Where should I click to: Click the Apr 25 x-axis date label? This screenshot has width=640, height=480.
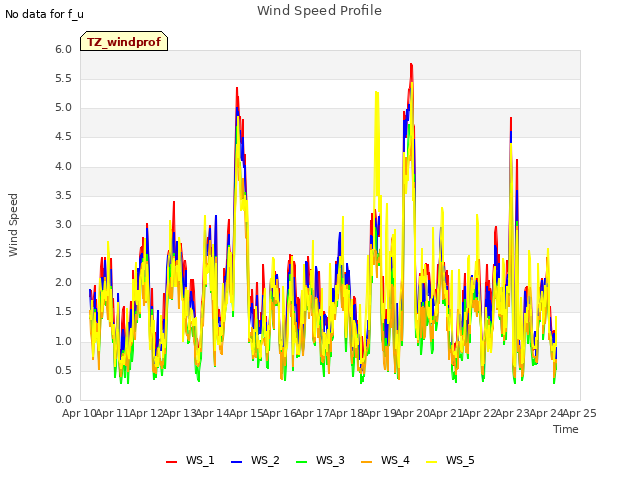click(579, 413)
